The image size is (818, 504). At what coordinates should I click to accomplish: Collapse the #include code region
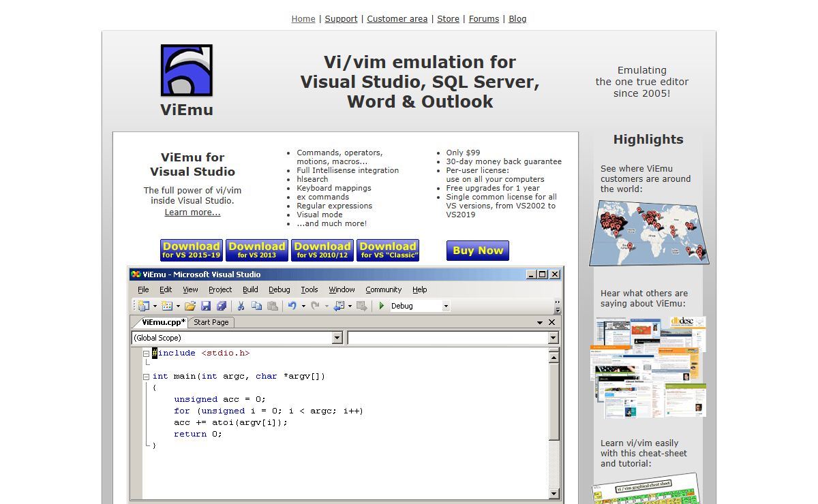pos(147,353)
